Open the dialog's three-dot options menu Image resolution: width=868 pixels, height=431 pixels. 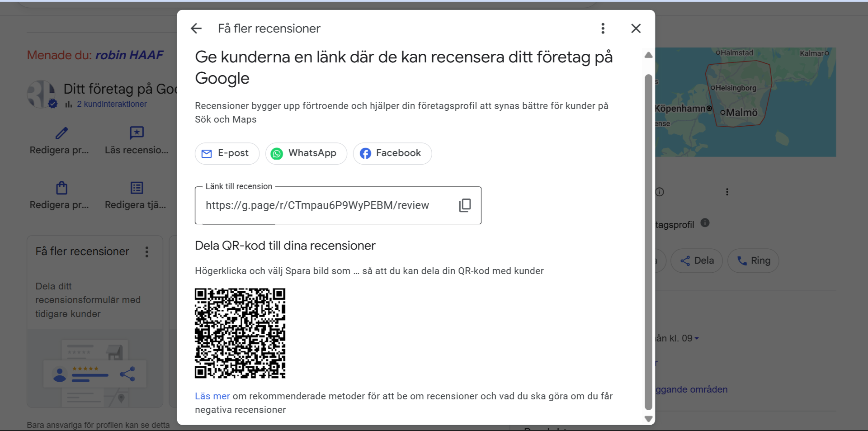tap(603, 28)
